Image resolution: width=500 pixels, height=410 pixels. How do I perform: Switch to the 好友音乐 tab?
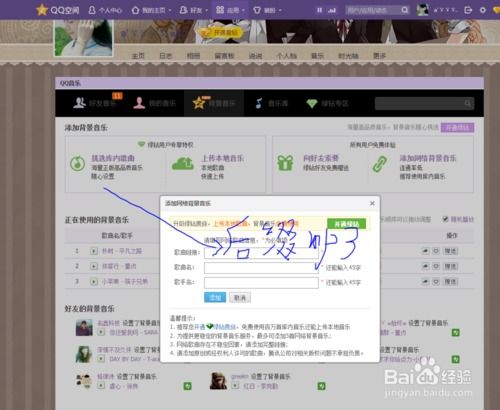94,103
